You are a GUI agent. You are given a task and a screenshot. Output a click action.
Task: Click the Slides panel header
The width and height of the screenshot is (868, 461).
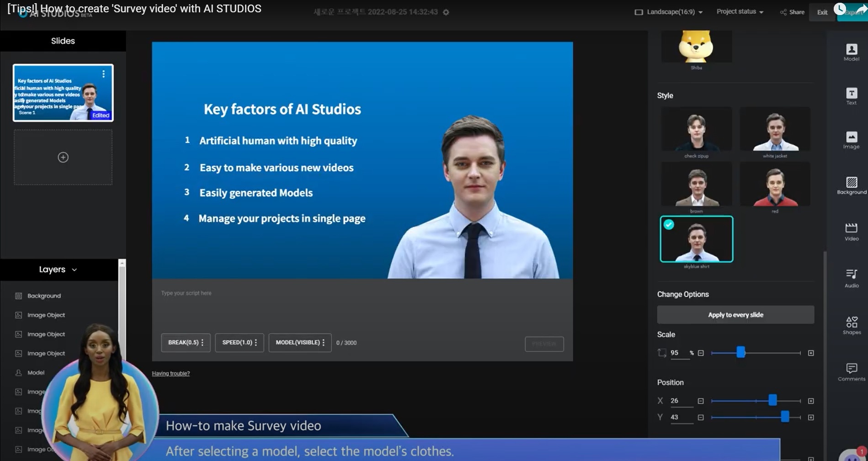click(63, 41)
